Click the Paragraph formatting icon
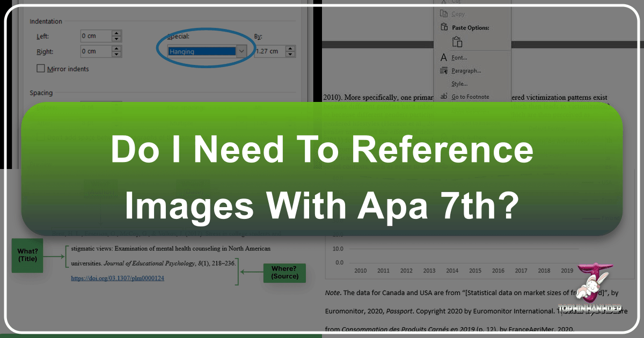This screenshot has width=644, height=338. (443, 70)
